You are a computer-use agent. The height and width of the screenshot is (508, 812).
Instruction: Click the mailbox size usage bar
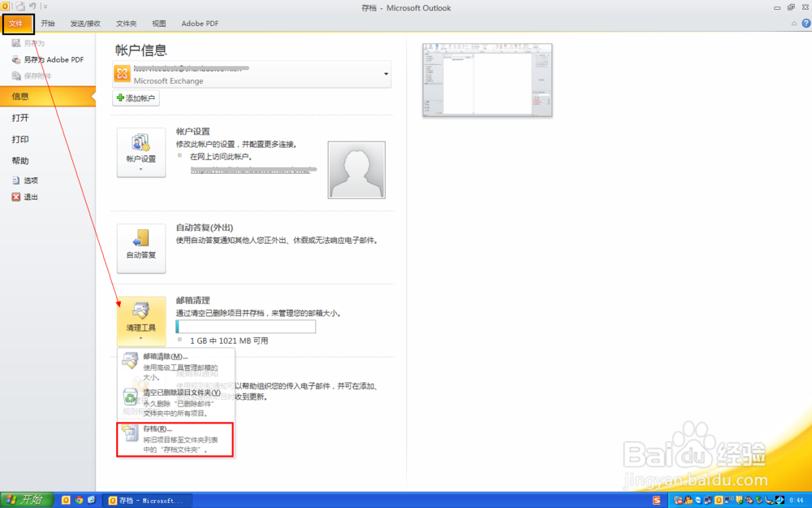point(245,327)
